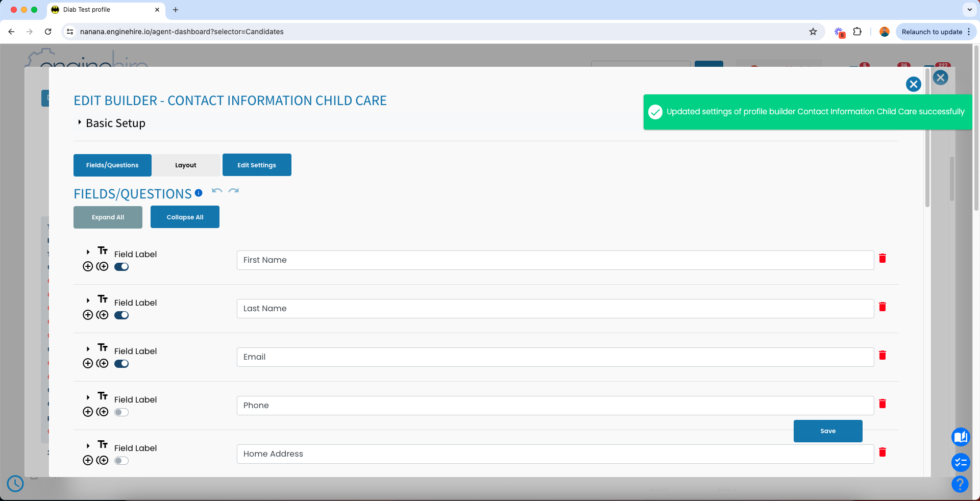Expand the Last Name field row
Screen dimensions: 980x501
pos(88,300)
